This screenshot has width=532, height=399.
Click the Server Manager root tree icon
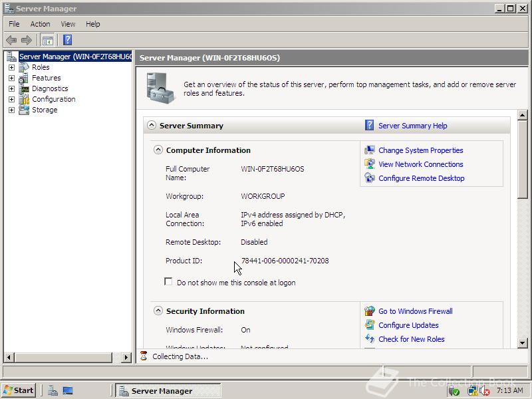tap(12, 57)
